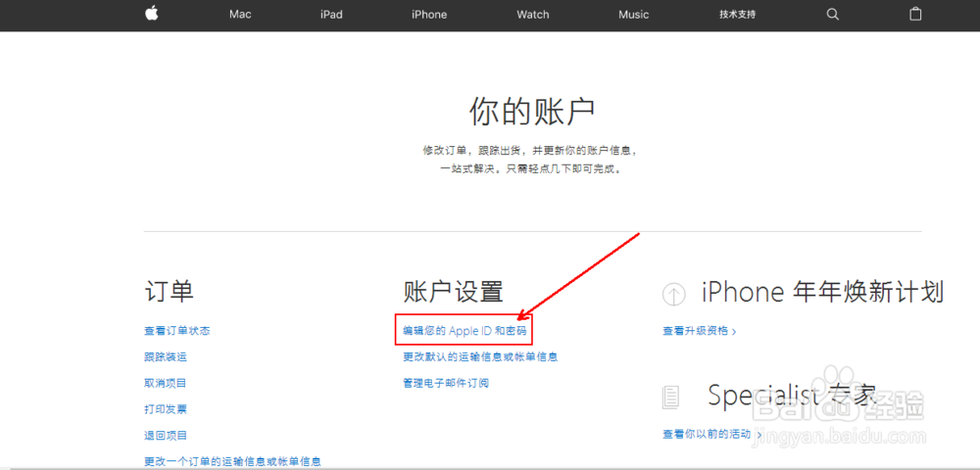Click the 查看订单状态 link
The width and height of the screenshot is (980, 470).
tap(176, 331)
